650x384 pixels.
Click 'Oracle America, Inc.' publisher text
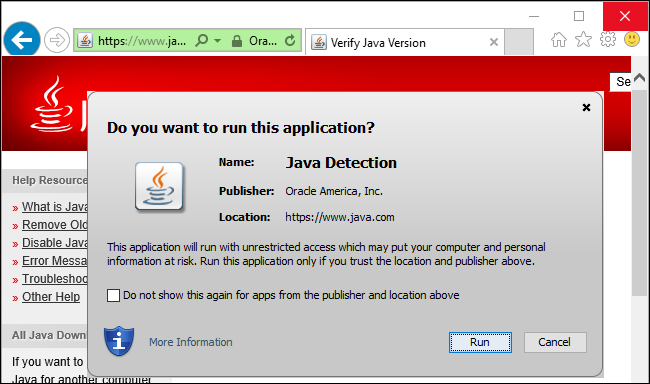click(334, 191)
